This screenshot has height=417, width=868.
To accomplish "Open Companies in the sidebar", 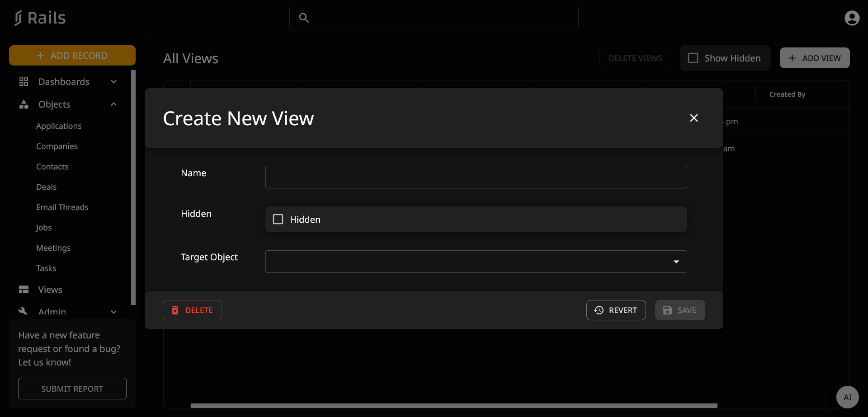I will point(57,146).
